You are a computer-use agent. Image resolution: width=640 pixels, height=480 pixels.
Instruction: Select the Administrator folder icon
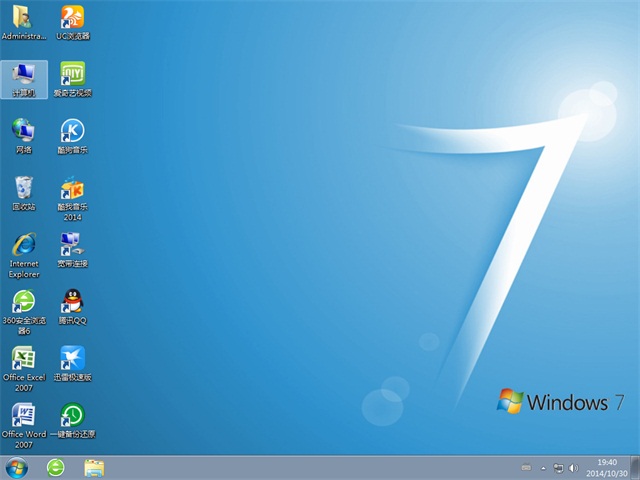[x=24, y=22]
